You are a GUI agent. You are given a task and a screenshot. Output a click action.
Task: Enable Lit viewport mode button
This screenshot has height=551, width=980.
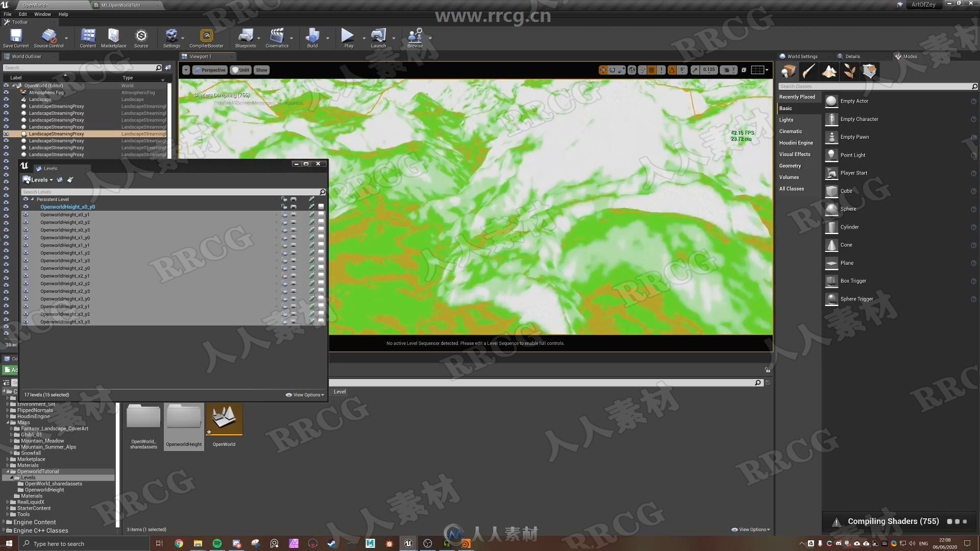pos(242,70)
